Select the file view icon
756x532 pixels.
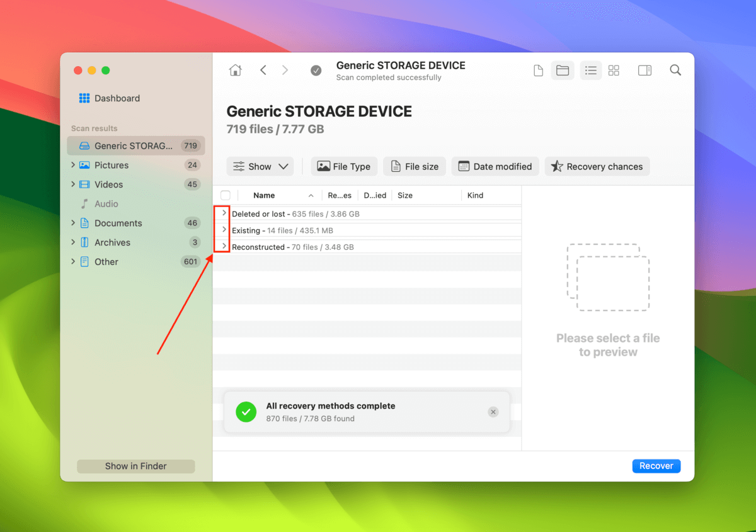coord(538,71)
